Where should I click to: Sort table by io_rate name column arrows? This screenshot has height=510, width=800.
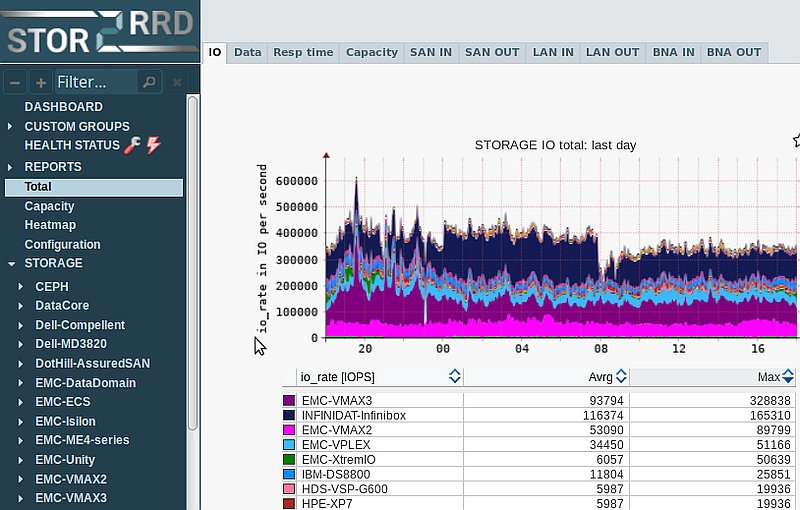(455, 376)
